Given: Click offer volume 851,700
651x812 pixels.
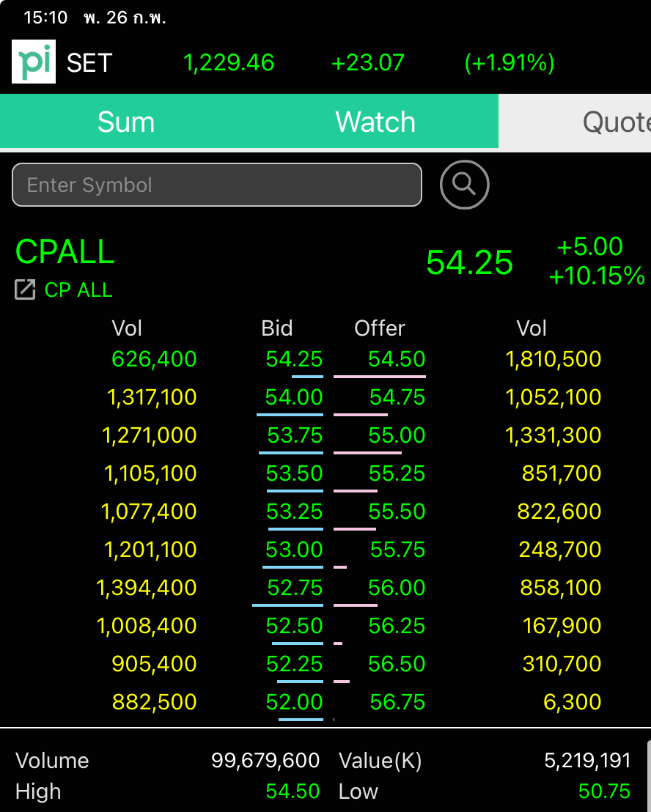Looking at the screenshot, I should tap(562, 473).
